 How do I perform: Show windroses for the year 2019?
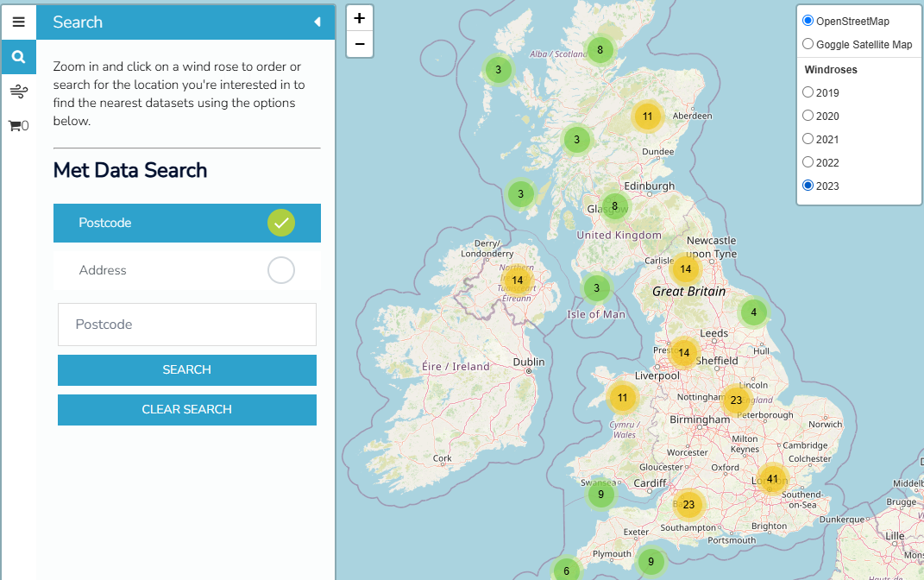pos(808,91)
